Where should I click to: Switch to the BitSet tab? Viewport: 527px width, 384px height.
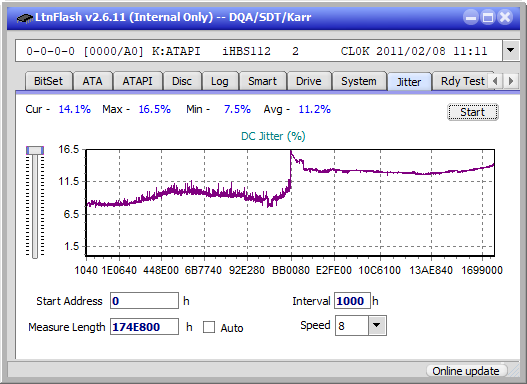(48, 81)
